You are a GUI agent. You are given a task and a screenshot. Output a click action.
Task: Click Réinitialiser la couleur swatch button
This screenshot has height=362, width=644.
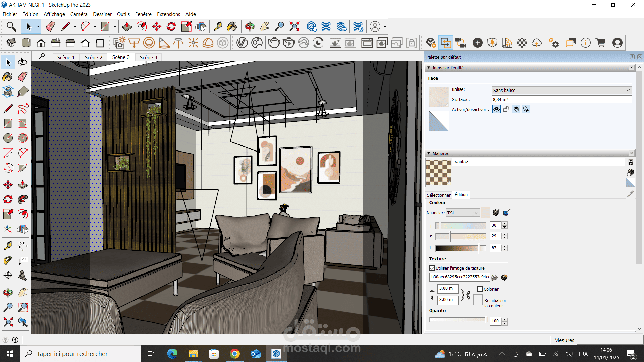pos(478,300)
